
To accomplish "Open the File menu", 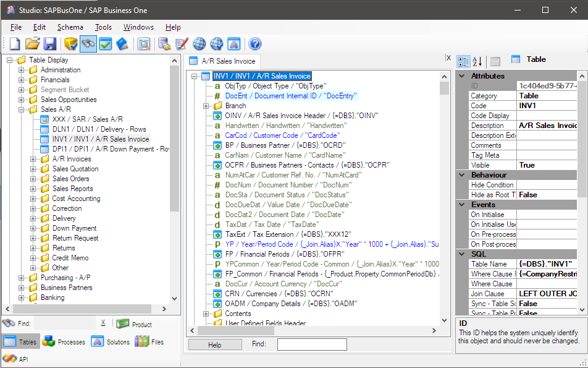I will pos(16,27).
